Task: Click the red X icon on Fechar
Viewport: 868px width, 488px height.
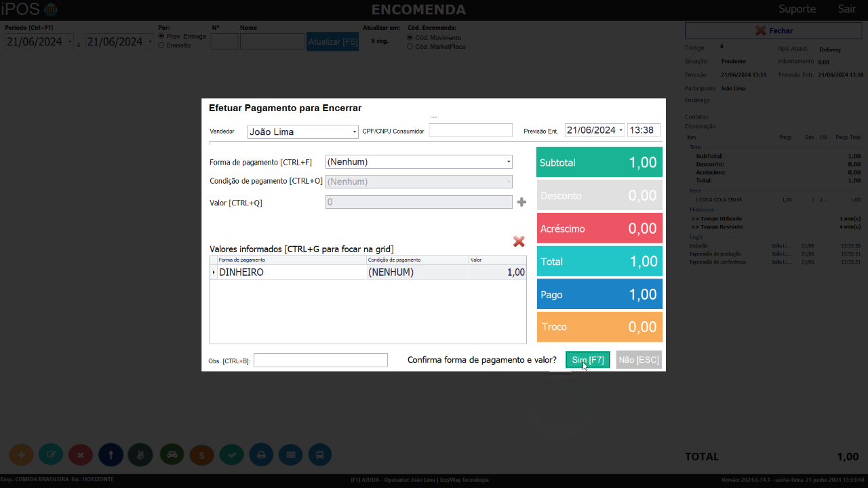Action: pyautogui.click(x=761, y=30)
